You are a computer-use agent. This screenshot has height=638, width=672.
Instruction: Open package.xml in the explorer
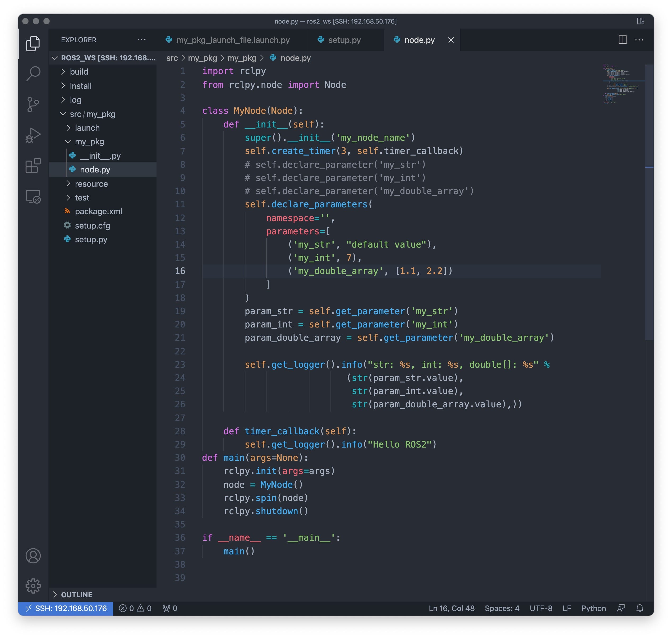coord(98,212)
